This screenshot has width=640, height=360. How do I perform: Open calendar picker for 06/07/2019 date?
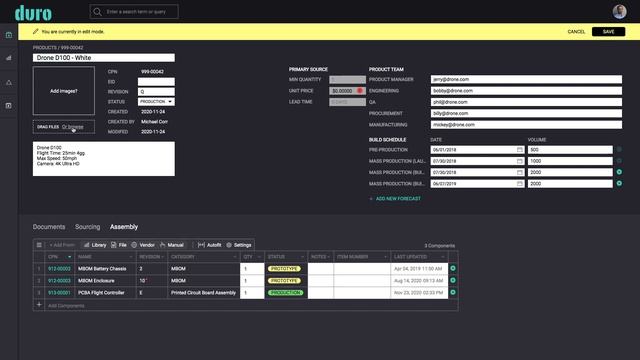(x=520, y=184)
